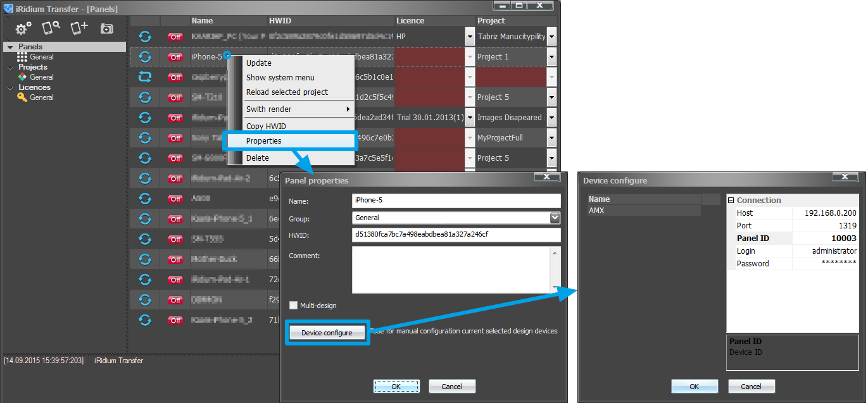Open the Swith render submenu
Image resolution: width=868 pixels, height=403 pixels.
click(x=298, y=109)
